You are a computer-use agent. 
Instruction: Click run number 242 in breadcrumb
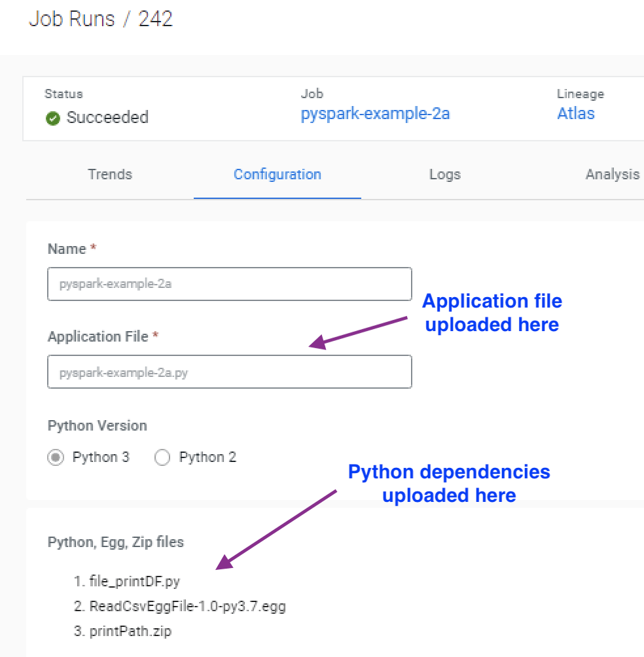pyautogui.click(x=155, y=18)
